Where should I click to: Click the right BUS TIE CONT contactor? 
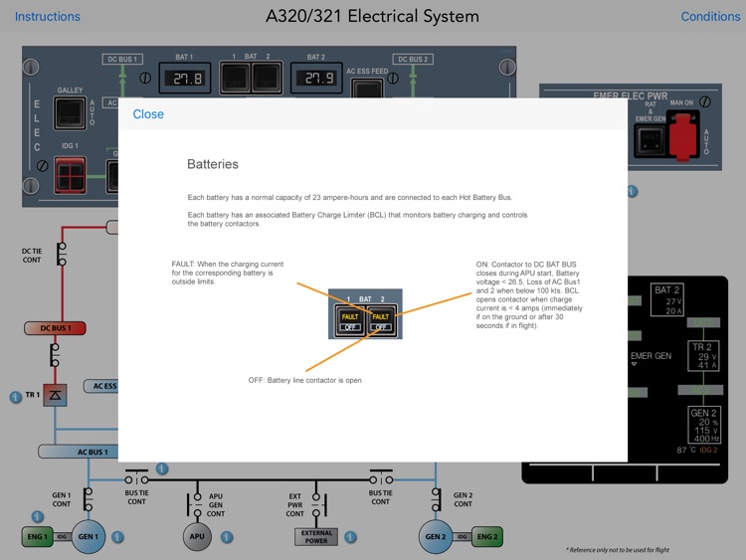[x=381, y=477]
